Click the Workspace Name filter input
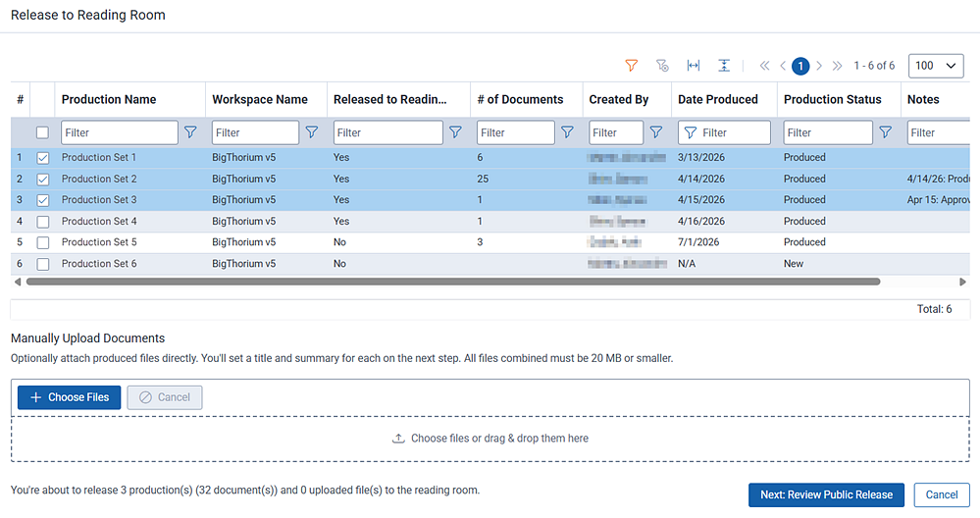The width and height of the screenshot is (980, 518). pos(255,132)
